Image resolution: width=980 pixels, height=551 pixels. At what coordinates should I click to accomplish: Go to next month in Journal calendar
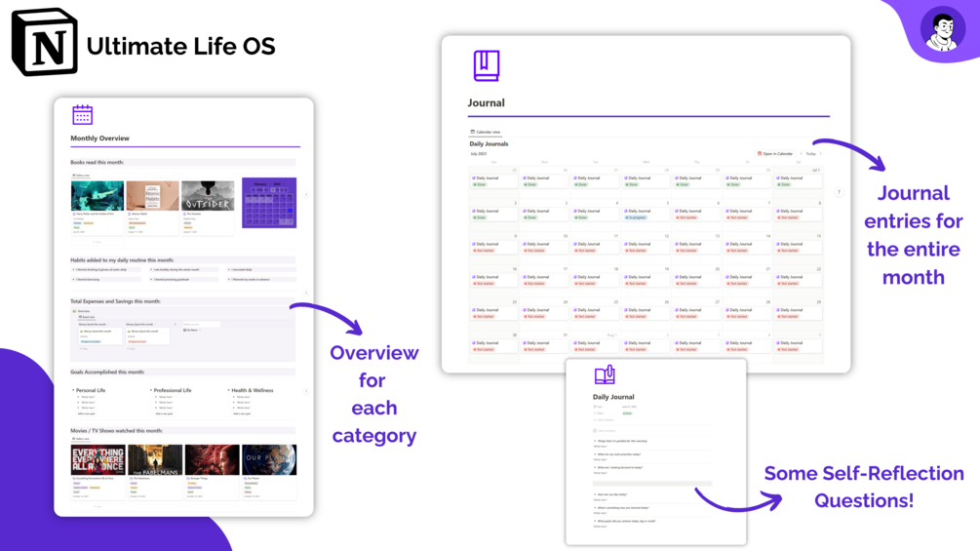(x=821, y=154)
